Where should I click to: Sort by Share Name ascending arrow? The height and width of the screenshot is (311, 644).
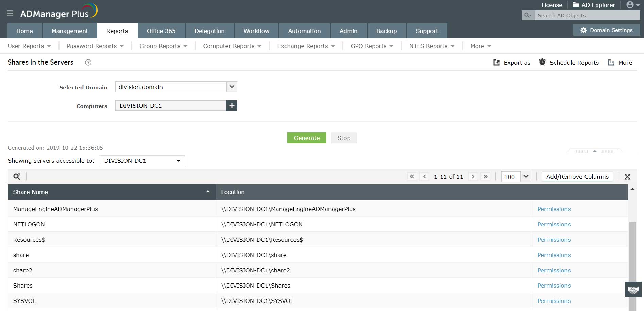208,192
